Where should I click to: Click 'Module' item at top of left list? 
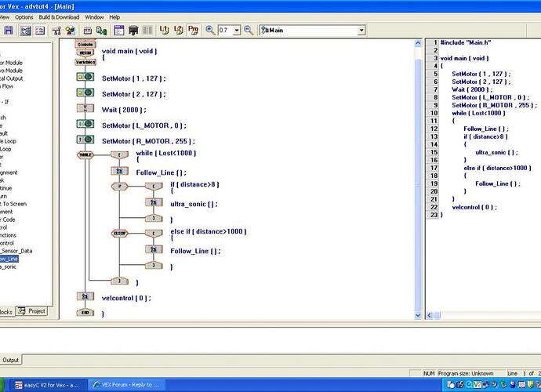[11, 63]
